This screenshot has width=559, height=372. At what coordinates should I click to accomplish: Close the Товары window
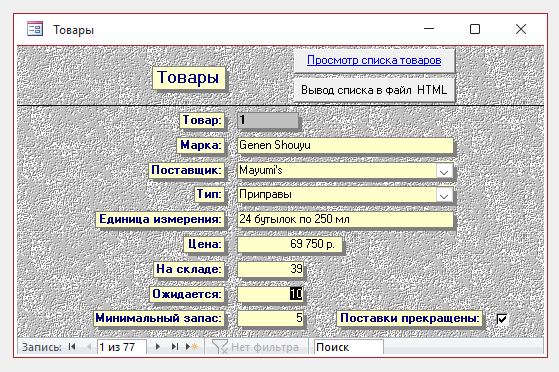[521, 29]
